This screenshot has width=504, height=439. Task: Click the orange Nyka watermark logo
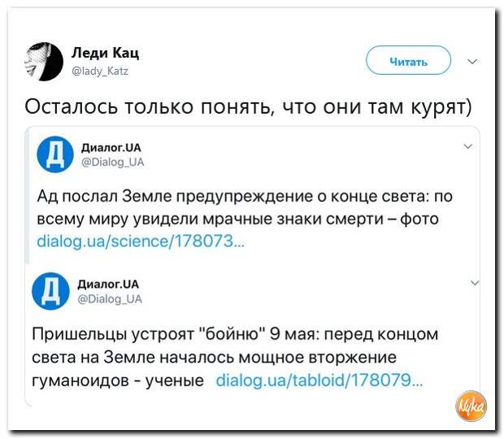click(470, 402)
